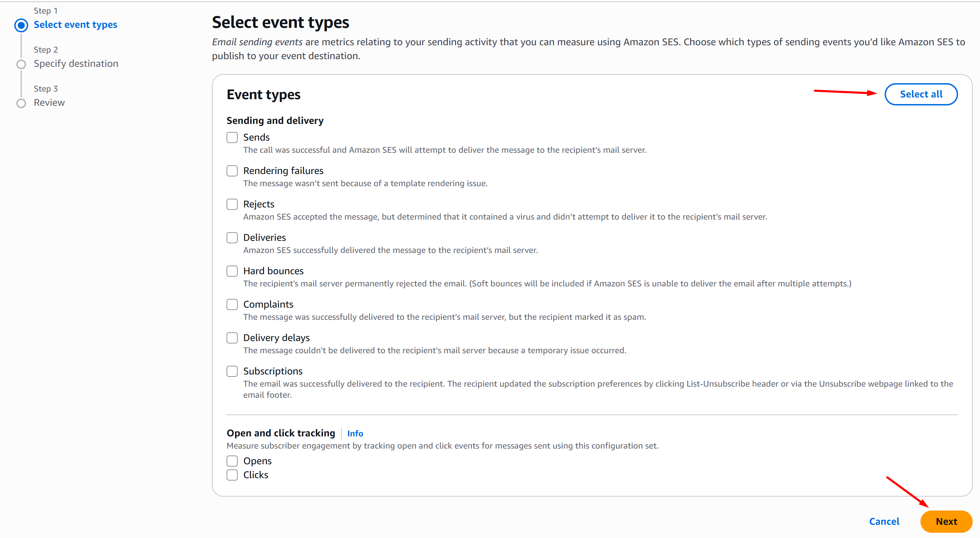Enable Opens tracking checkbox
This screenshot has height=538, width=980.
click(x=232, y=461)
